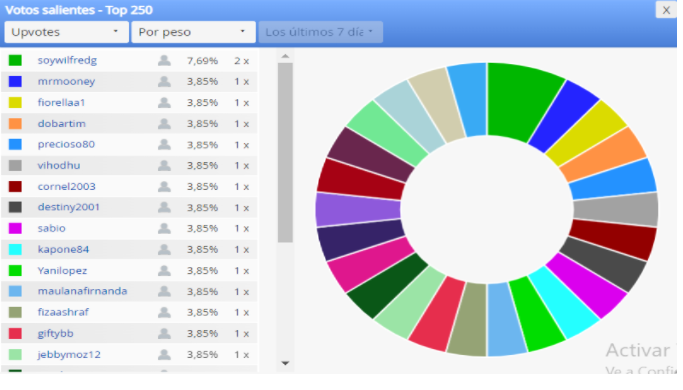Open destiny2001's profile link

point(69,207)
